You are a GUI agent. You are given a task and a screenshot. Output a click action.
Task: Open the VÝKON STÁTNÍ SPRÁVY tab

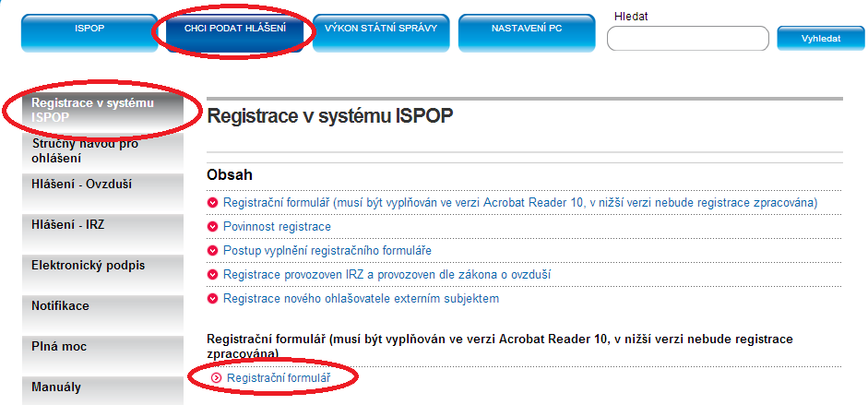pos(381,33)
